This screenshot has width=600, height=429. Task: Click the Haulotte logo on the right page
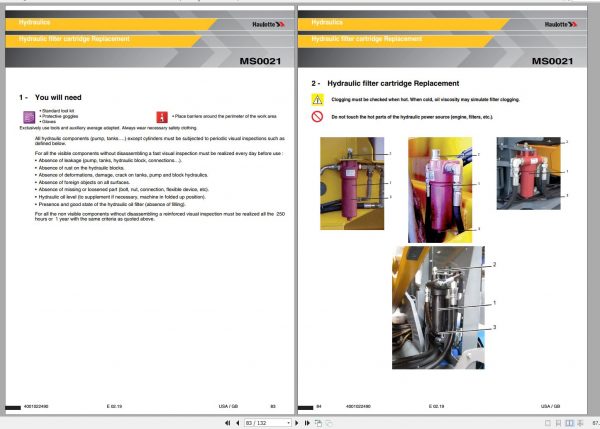click(x=561, y=24)
